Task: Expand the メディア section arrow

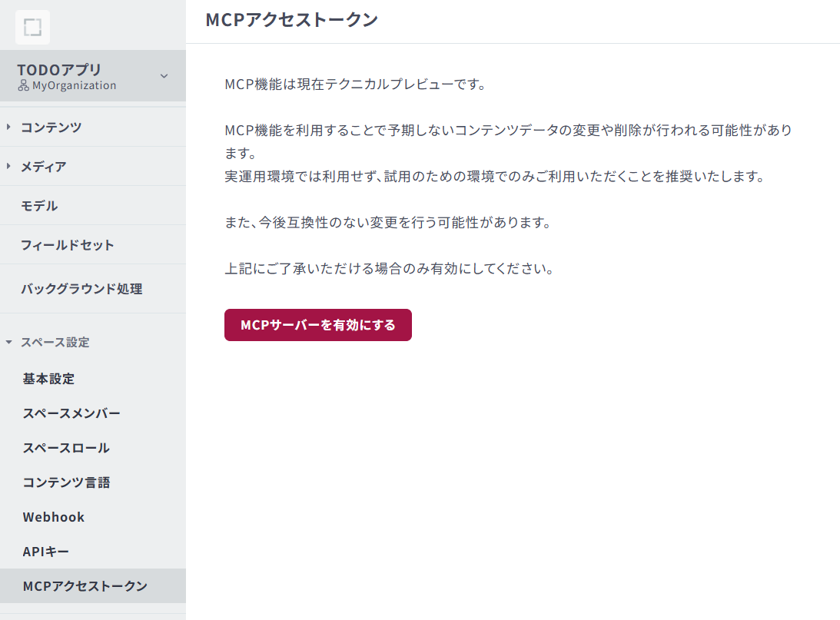Action: [x=8, y=166]
